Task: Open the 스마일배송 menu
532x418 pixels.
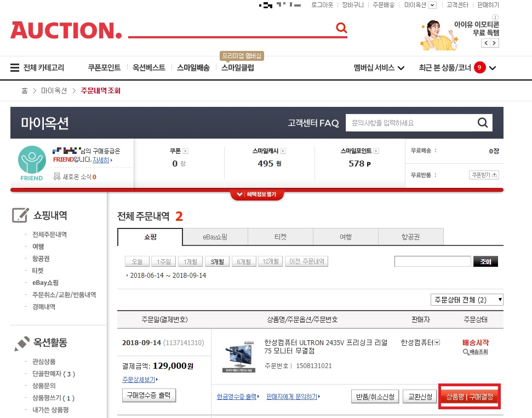Action: 193,67
